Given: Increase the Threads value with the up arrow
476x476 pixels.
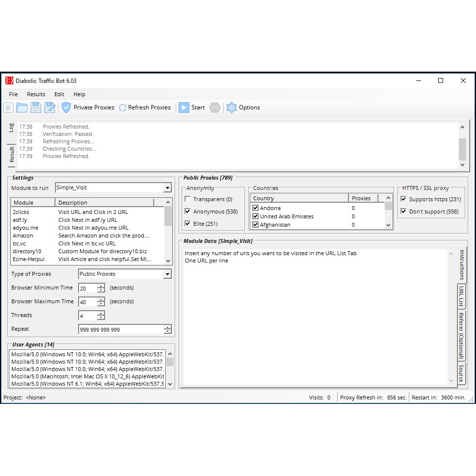Looking at the screenshot, I should pos(101,313).
